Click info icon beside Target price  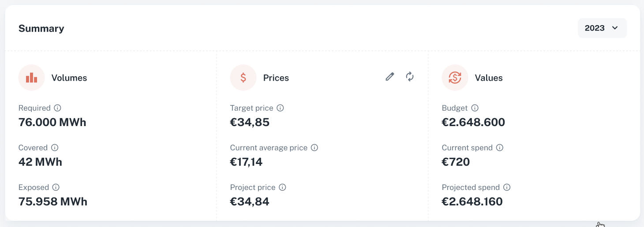(280, 108)
